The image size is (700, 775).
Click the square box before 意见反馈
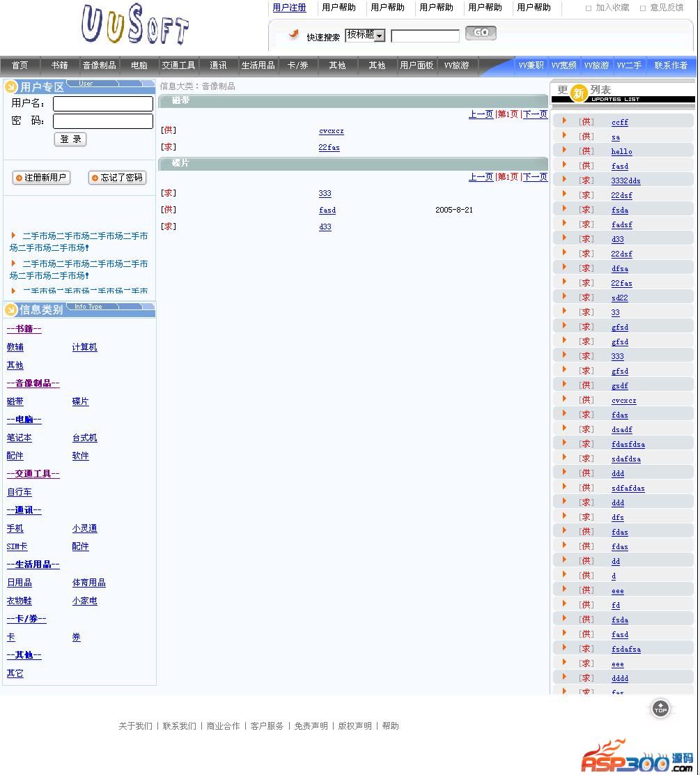click(643, 8)
